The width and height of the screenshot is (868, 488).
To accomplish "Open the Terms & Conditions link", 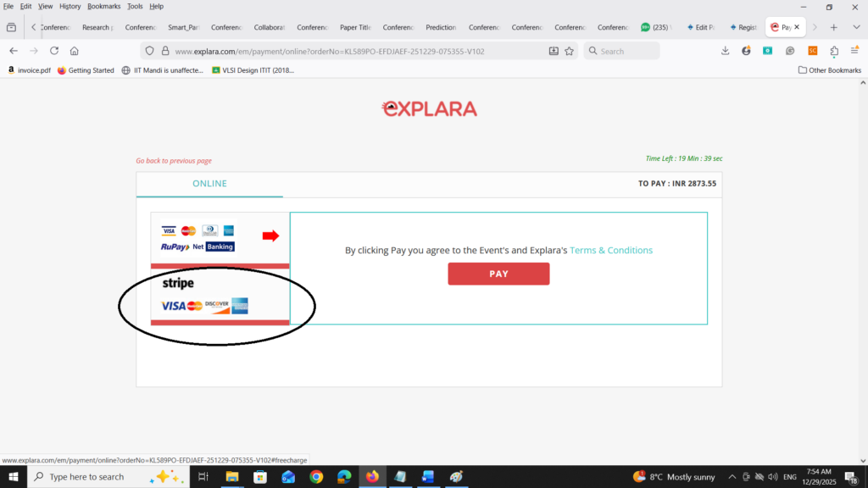I will [x=610, y=251].
